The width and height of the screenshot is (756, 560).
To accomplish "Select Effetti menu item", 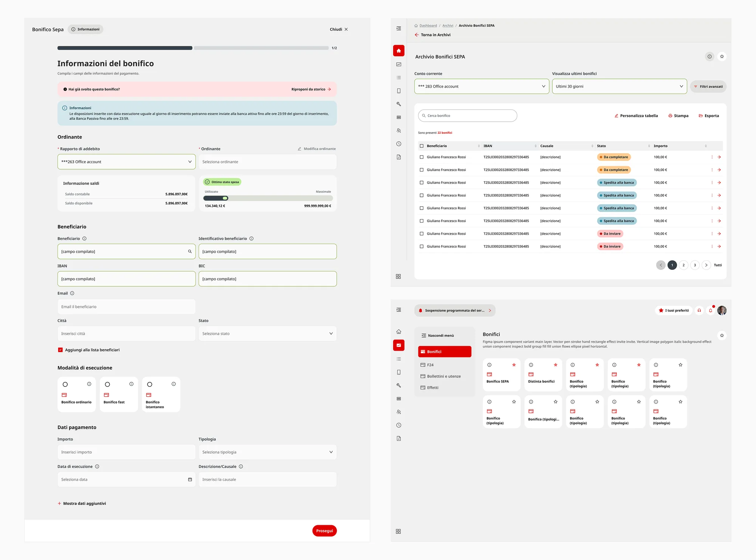I will coord(429,388).
